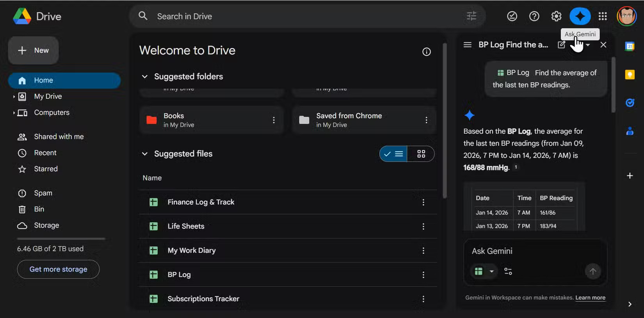Open the Settings gear menu
The height and width of the screenshot is (318, 644).
pyautogui.click(x=556, y=16)
